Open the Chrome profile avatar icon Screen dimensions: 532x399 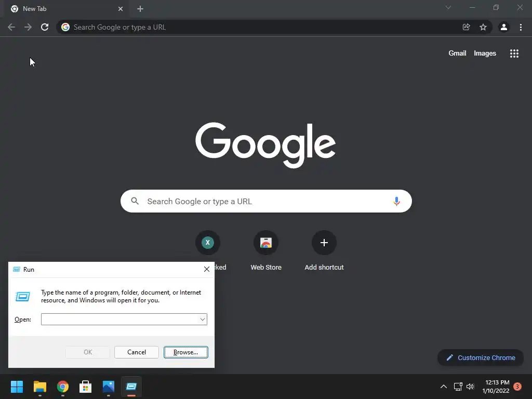click(x=504, y=27)
